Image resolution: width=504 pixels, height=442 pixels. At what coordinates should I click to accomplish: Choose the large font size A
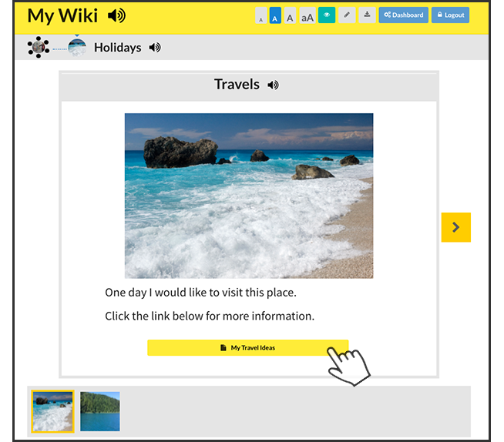pos(290,15)
